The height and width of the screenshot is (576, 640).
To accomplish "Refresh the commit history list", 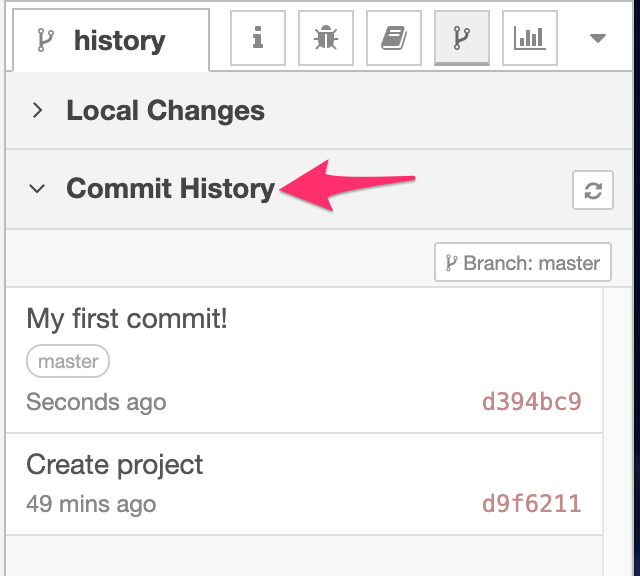I will pyautogui.click(x=592, y=190).
